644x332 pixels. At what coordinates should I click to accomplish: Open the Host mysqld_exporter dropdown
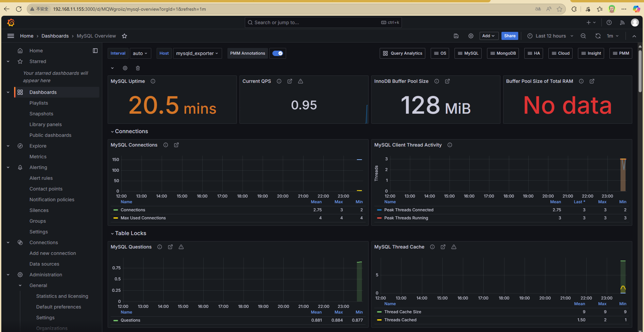[197, 53]
